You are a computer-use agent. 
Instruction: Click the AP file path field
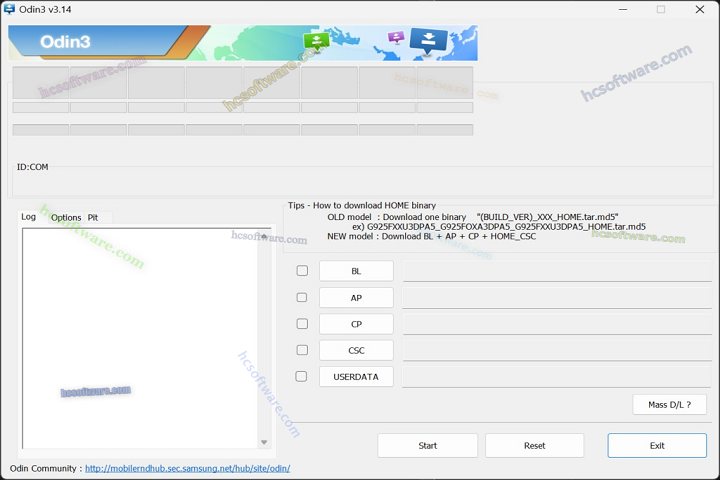click(x=557, y=298)
